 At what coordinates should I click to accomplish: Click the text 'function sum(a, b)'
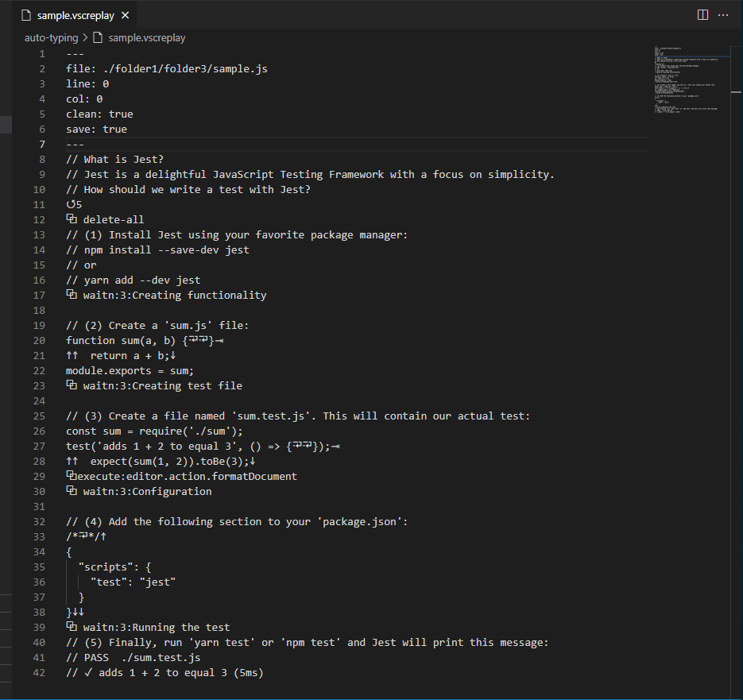click(x=121, y=341)
